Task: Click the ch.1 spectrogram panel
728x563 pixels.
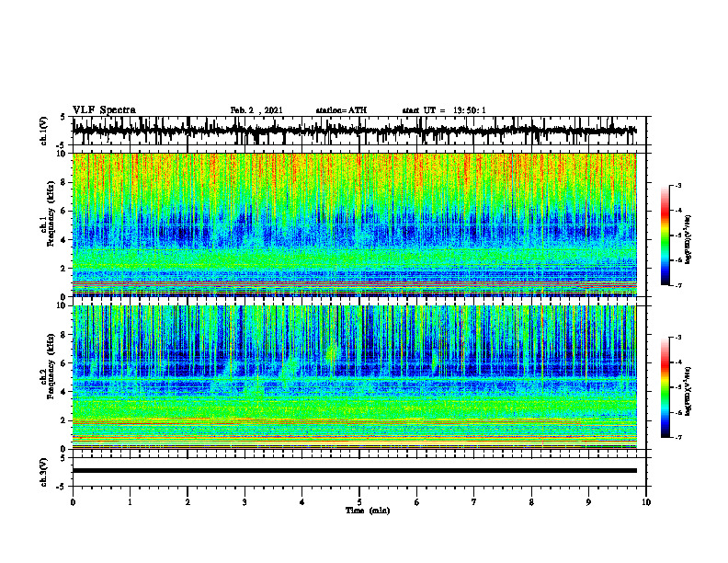Action: (355, 224)
